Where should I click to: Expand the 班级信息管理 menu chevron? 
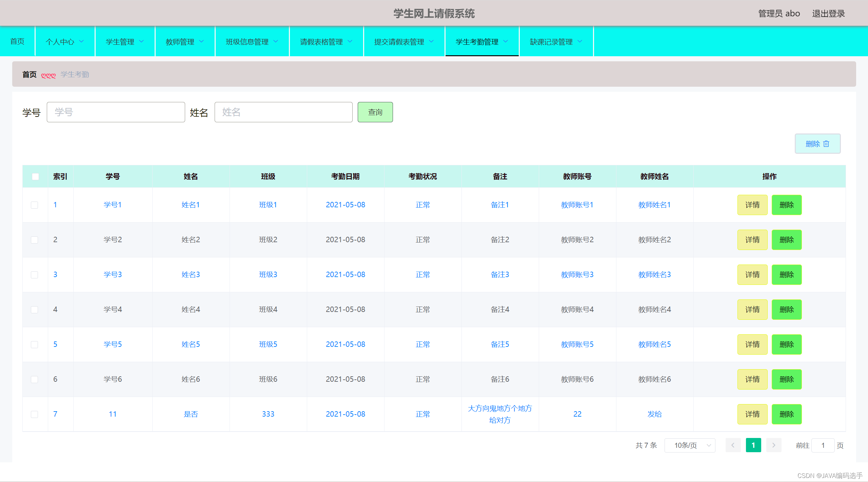(x=276, y=41)
